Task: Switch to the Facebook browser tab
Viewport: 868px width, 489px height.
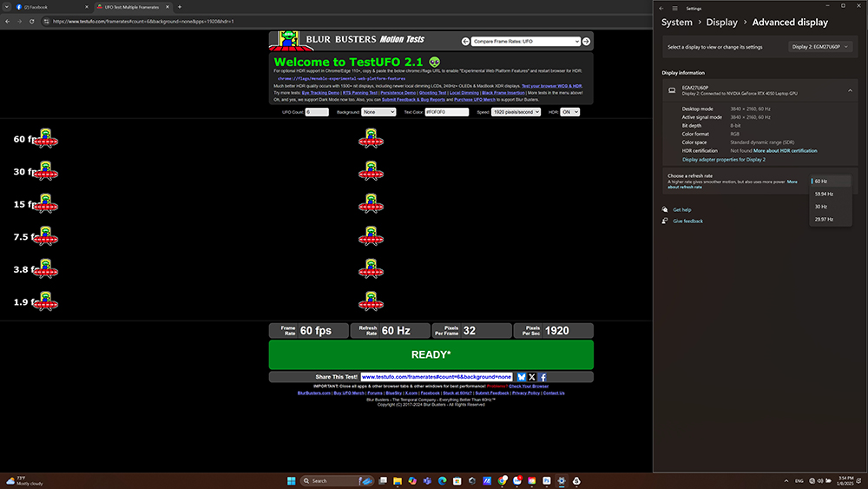Action: click(51, 7)
